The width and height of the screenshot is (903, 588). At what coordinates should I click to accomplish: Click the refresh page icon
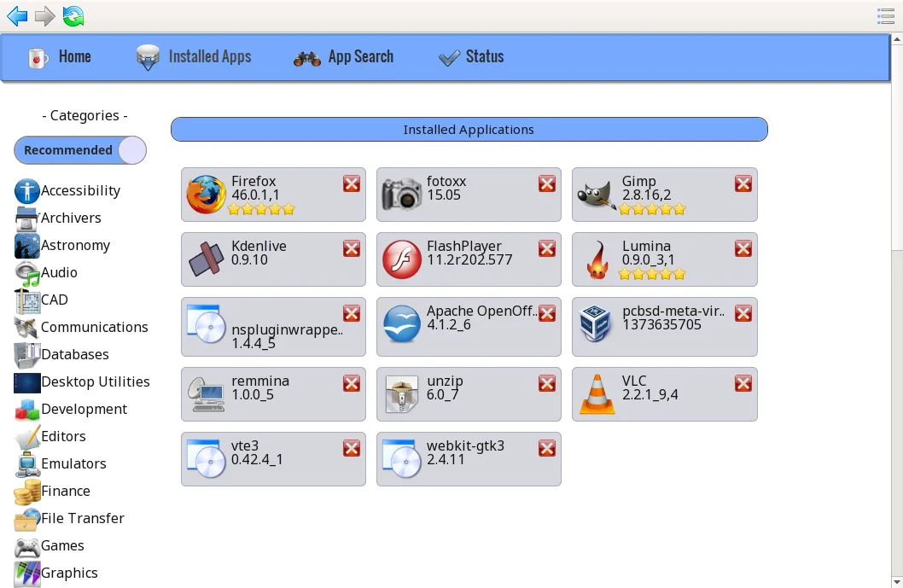73,15
